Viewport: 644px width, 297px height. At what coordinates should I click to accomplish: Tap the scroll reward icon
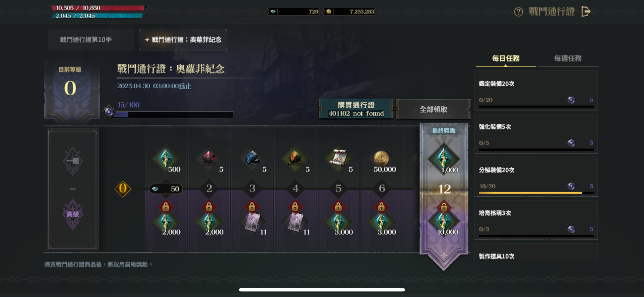point(338,158)
